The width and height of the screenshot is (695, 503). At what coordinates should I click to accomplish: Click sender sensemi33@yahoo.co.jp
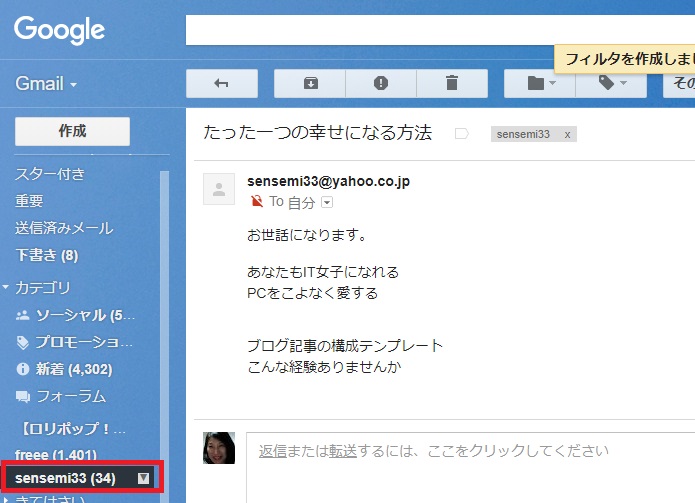click(x=328, y=181)
